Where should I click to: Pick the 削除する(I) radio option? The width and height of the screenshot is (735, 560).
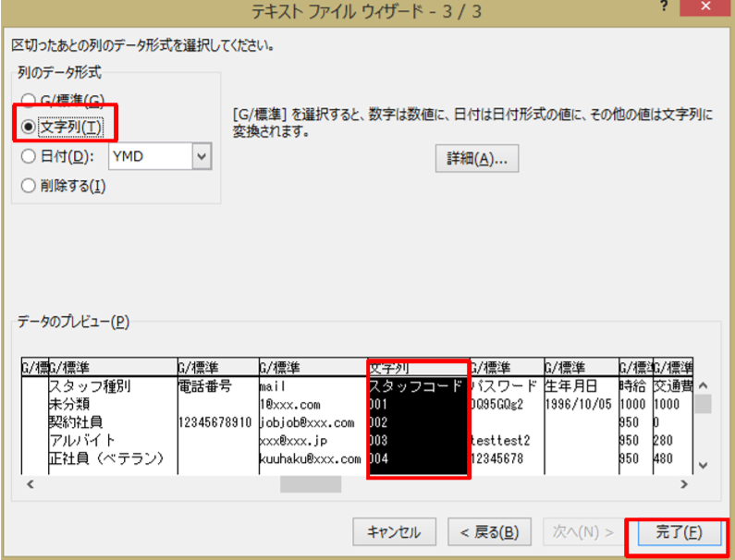29,186
